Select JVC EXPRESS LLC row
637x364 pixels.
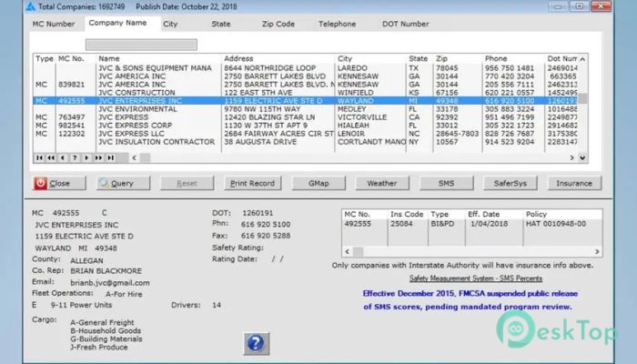click(305, 133)
